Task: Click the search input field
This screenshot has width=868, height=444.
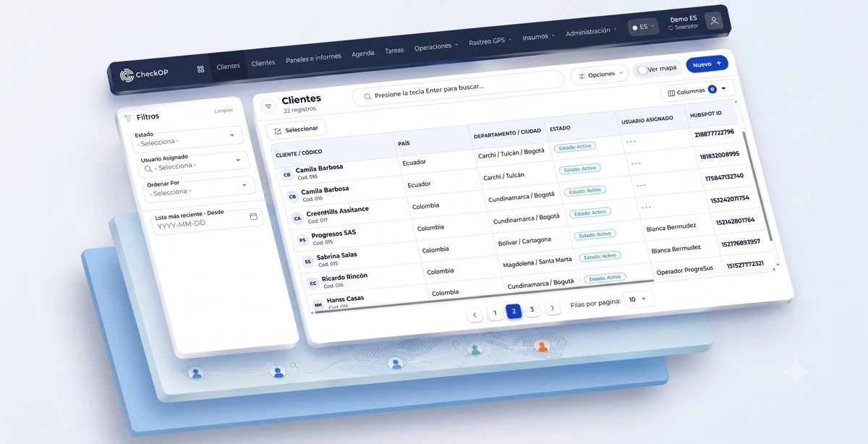Action: [458, 88]
